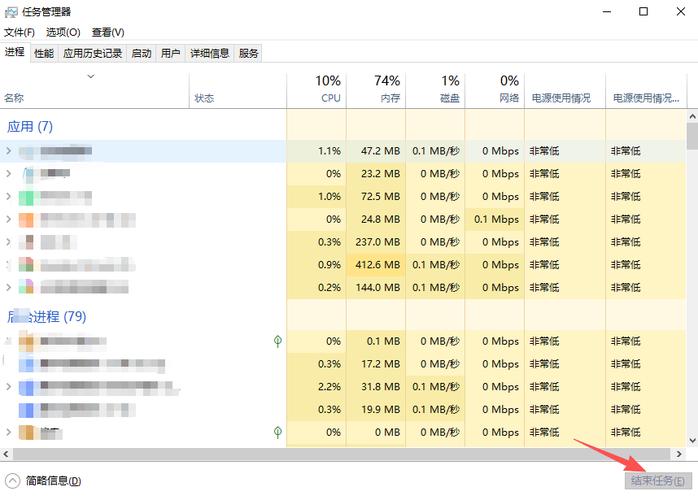Sort by the first 电源使用情况 column header
This screenshot has width=698, height=500.
565,89
